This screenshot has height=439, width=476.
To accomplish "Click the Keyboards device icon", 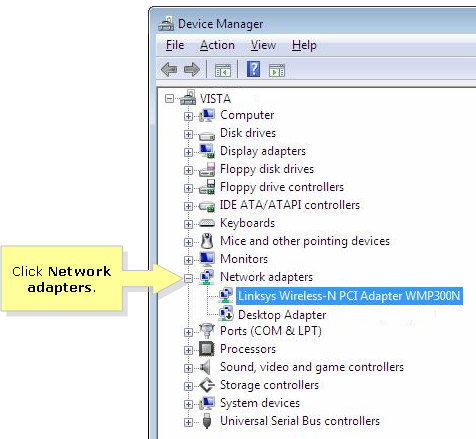I will pos(207,223).
